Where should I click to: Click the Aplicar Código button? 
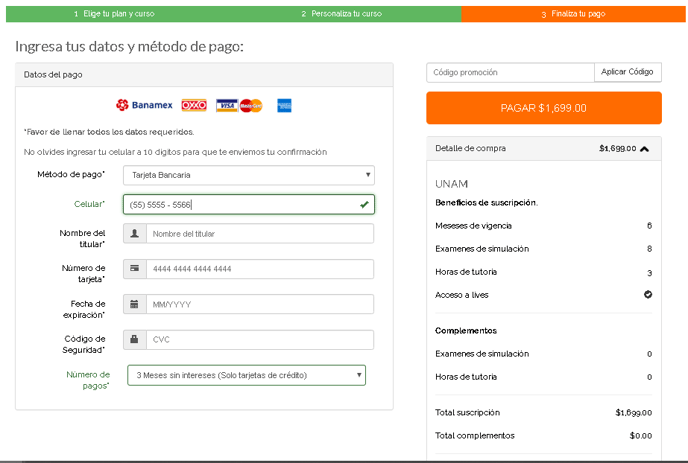pos(627,72)
